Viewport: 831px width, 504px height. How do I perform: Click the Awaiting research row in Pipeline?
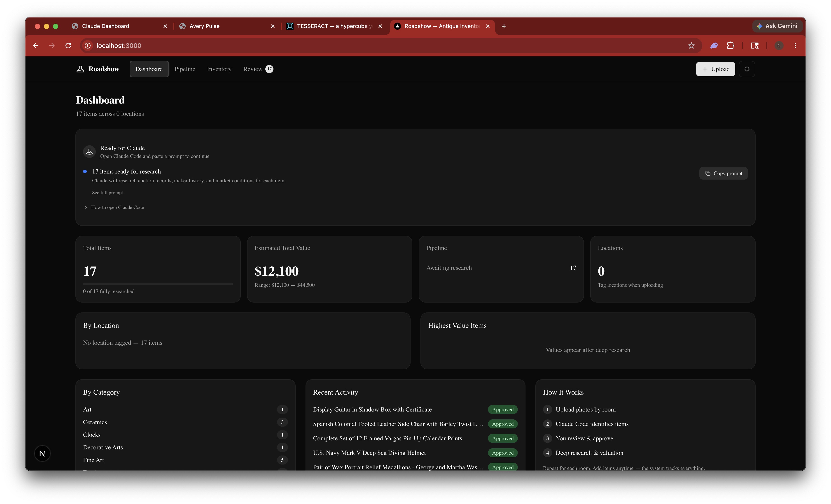click(x=501, y=268)
